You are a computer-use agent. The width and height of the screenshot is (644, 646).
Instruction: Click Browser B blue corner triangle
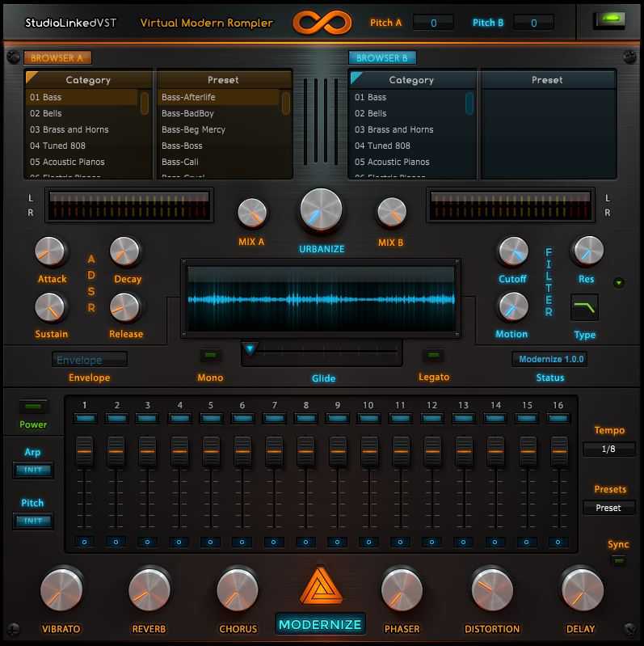click(356, 77)
